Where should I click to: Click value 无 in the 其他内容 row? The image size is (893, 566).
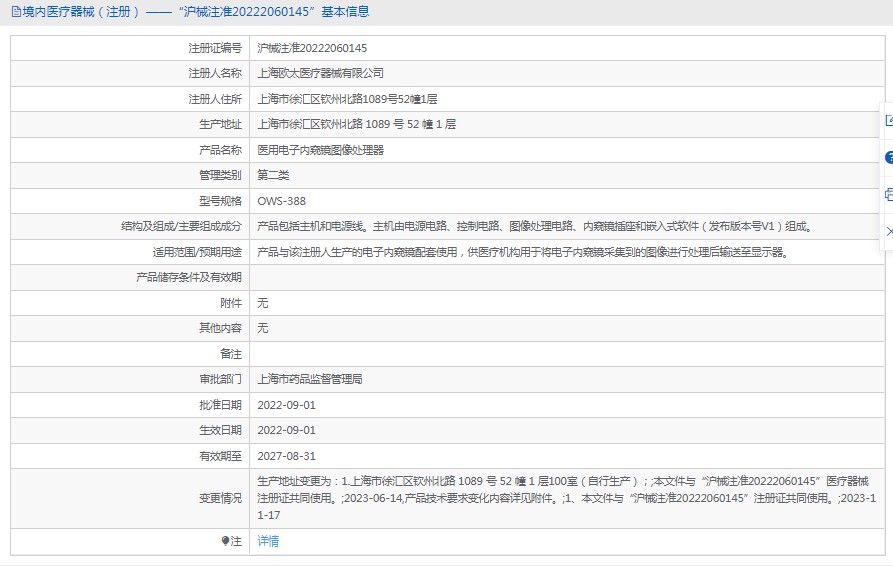pos(263,328)
